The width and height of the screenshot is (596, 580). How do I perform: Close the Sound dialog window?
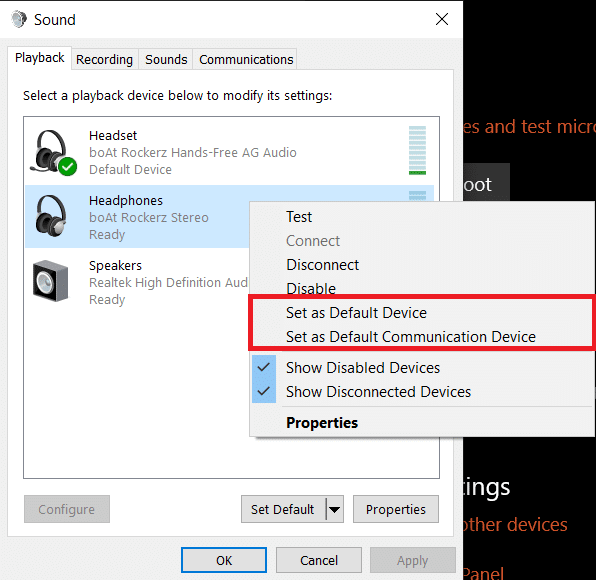tap(442, 19)
